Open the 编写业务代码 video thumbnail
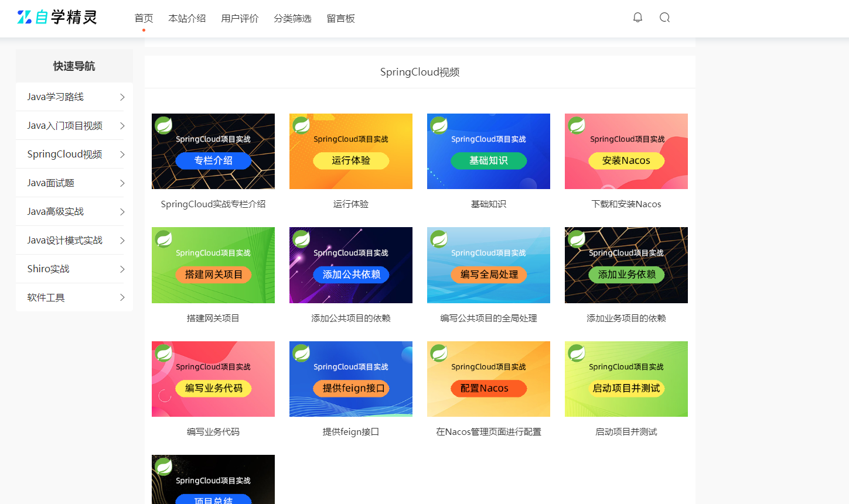Image resolution: width=849 pixels, height=504 pixels. tap(213, 379)
